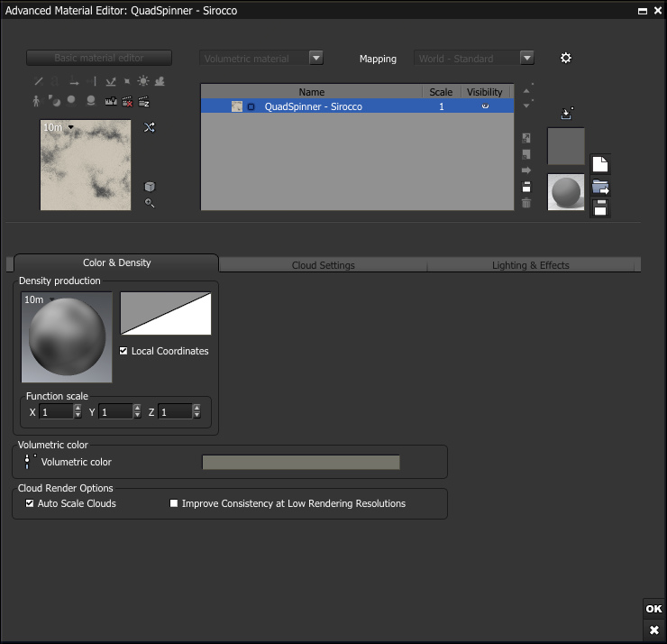This screenshot has width=667, height=644.
Task: Click the trash delete layer icon
Action: pyautogui.click(x=526, y=203)
